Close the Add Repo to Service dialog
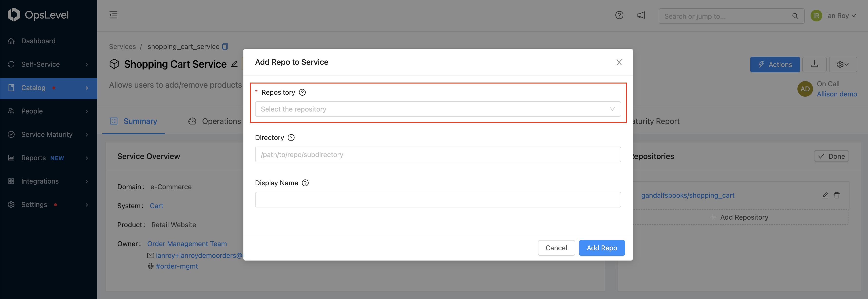The width and height of the screenshot is (868, 299). tap(619, 62)
